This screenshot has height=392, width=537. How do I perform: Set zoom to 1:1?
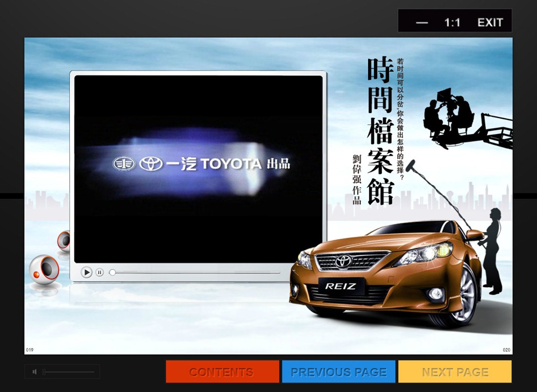click(x=452, y=23)
